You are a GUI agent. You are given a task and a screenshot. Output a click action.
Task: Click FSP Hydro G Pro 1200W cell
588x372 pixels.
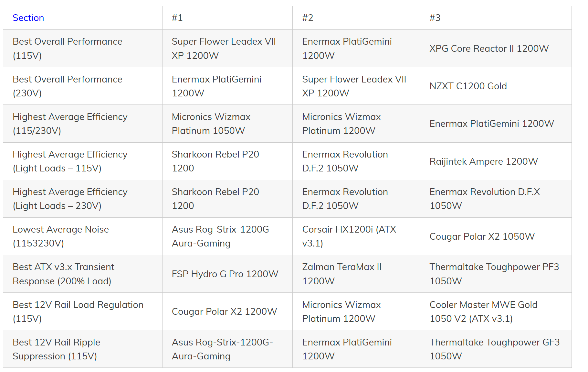225,274
